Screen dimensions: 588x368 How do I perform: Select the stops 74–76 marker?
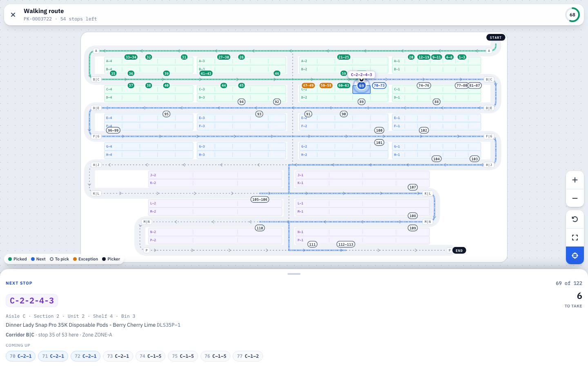tap(424, 85)
